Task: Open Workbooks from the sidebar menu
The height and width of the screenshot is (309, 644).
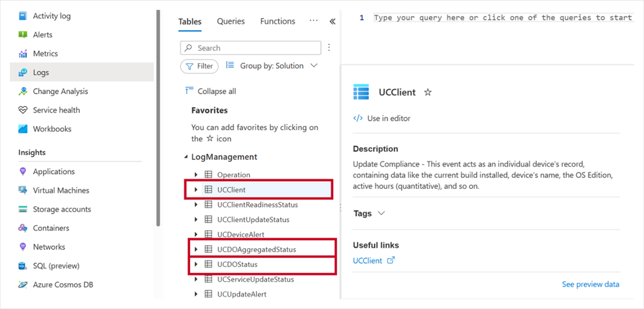Action: pos(52,129)
